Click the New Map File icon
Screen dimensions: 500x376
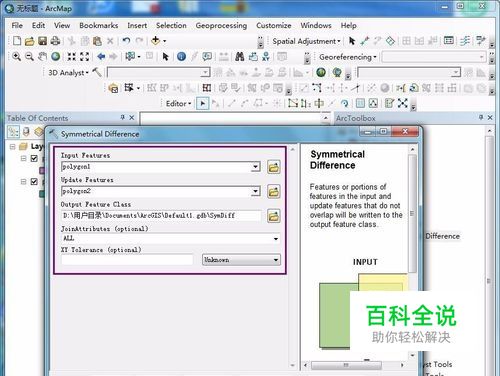(17, 41)
